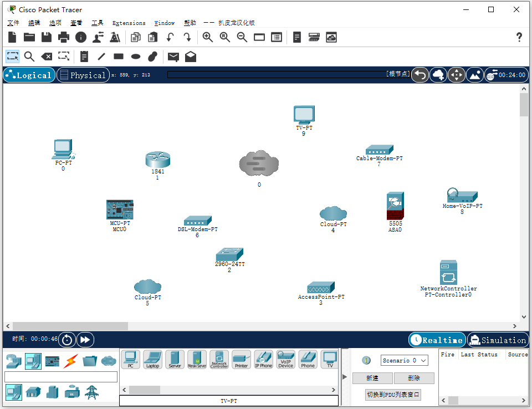Switch to the Logical topology view

pos(29,75)
